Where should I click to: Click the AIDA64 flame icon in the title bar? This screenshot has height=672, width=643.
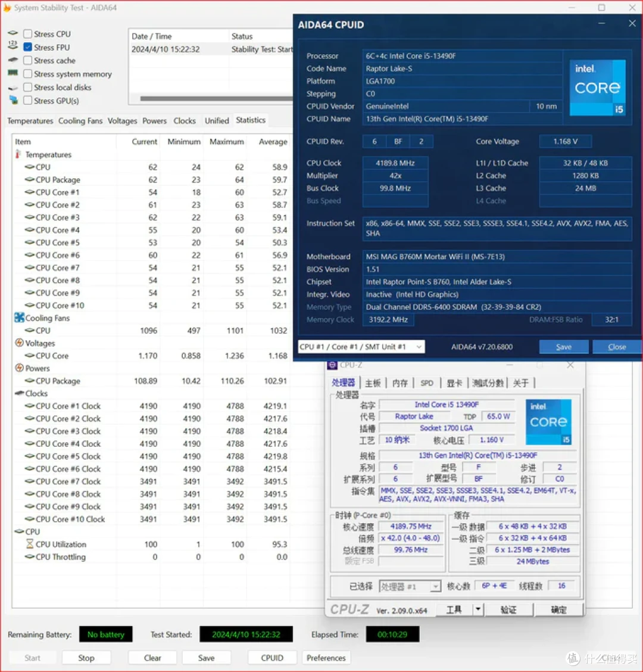(7, 7)
